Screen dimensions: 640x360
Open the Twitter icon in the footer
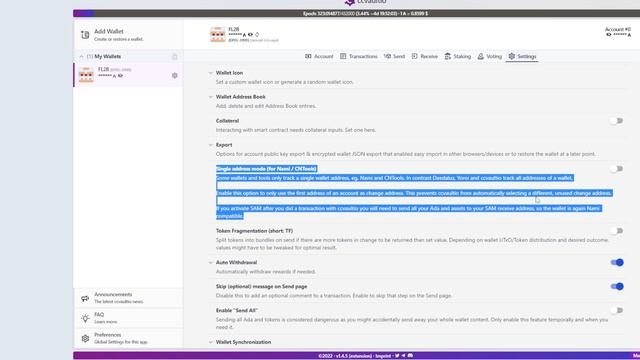(x=397, y=356)
